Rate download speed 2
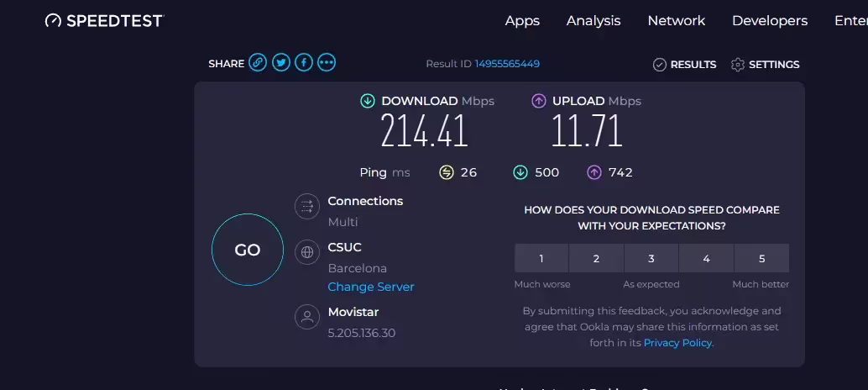The height and width of the screenshot is (390, 868). (x=596, y=258)
